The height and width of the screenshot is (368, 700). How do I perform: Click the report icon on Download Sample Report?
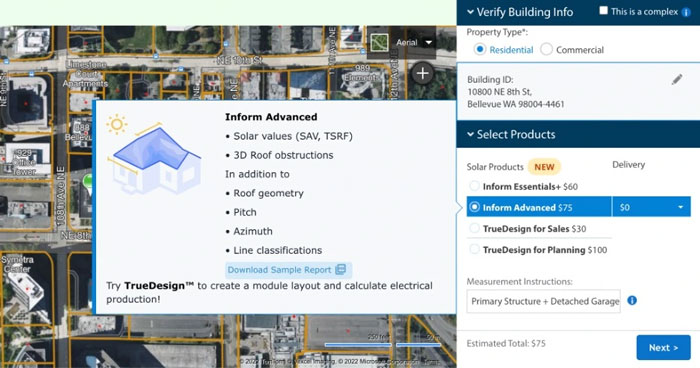pos(341,269)
